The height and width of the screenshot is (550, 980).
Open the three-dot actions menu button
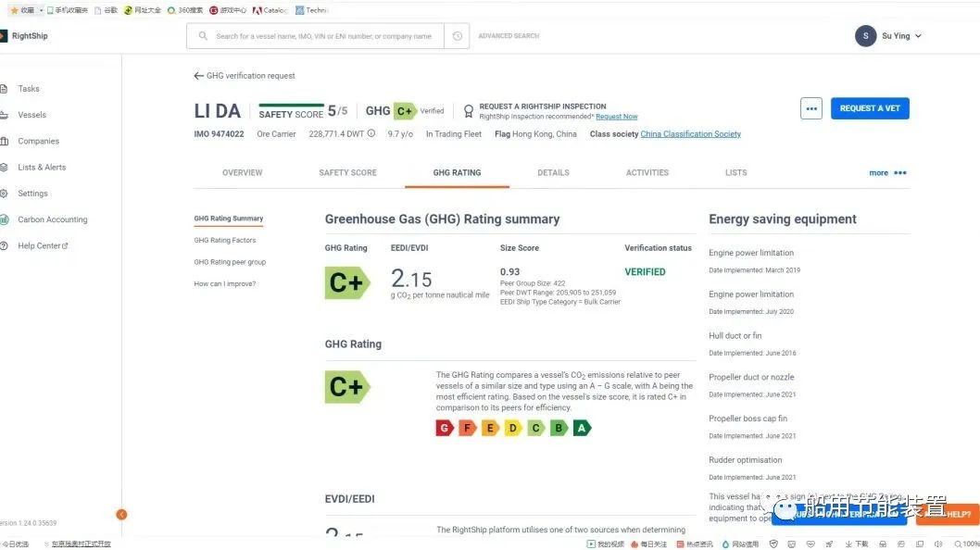[x=811, y=108]
